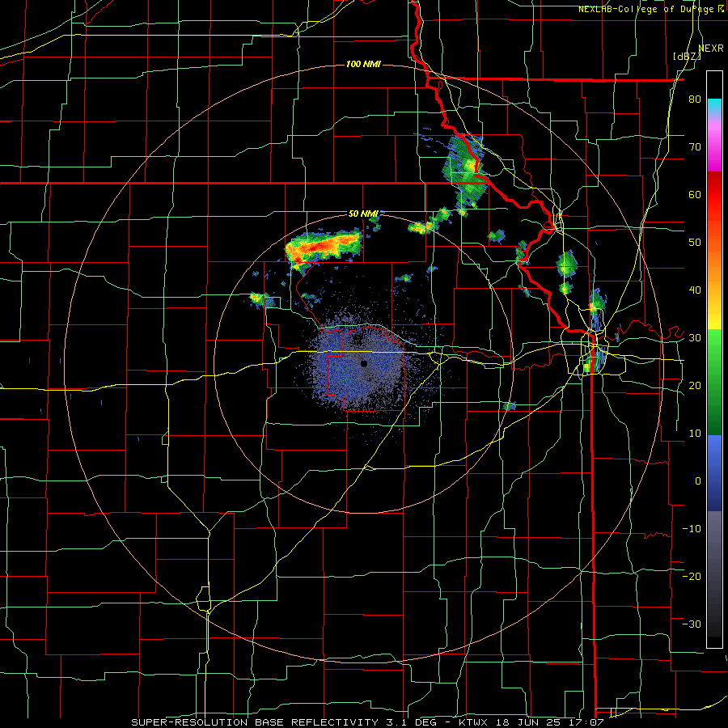The image size is (728, 728).
Task: Click the "50" value on the dBZ scale
Action: (695, 243)
